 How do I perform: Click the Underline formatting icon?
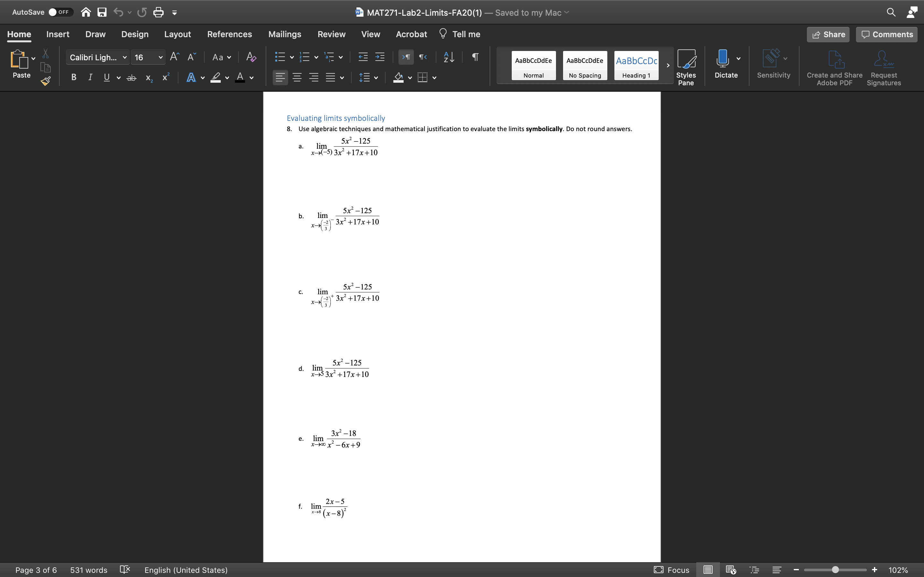[106, 78]
